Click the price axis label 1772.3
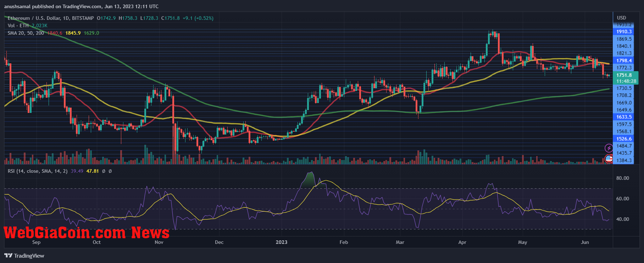The height and width of the screenshot is (263, 644). (x=624, y=68)
